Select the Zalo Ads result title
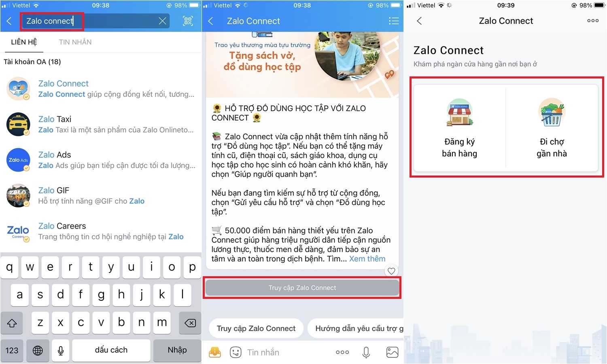 (x=55, y=155)
